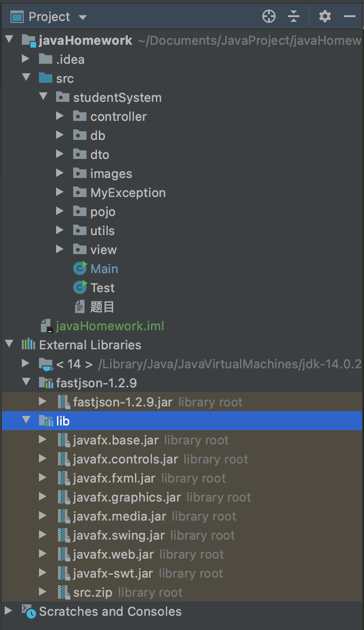Image resolution: width=364 pixels, height=630 pixels.
Task: Collapse the src folder arrow
Action: (x=26, y=78)
